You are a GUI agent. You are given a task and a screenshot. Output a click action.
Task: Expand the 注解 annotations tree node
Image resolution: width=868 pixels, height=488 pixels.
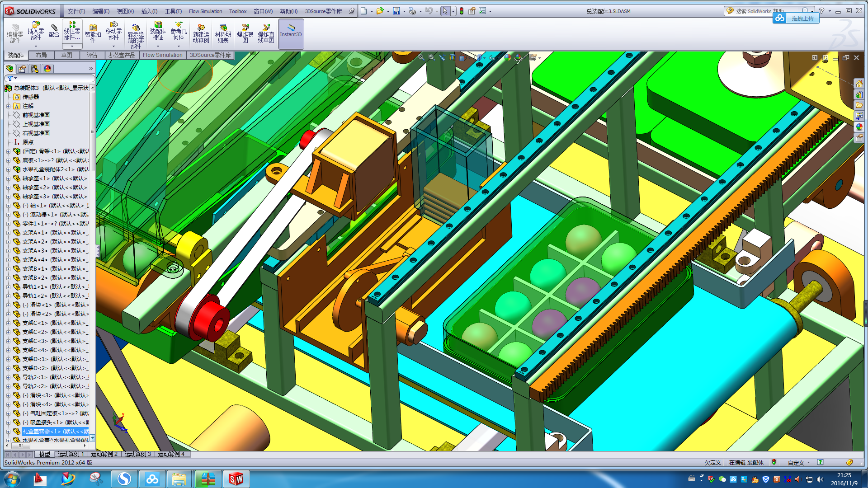8,106
